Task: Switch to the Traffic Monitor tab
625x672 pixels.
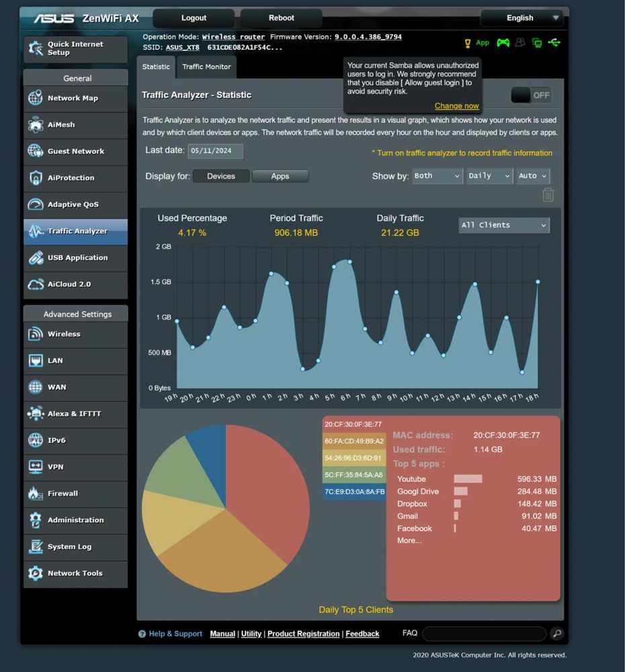Action: pyautogui.click(x=206, y=67)
